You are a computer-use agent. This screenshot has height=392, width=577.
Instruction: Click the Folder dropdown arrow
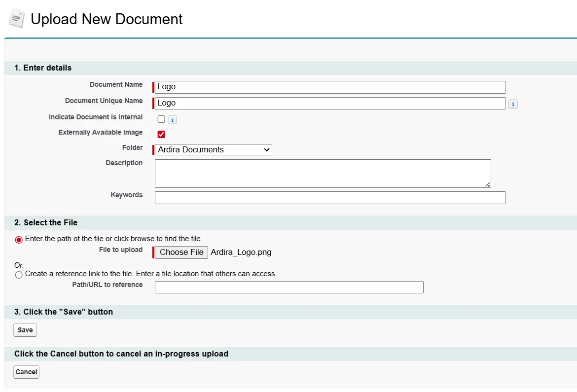tap(266, 149)
